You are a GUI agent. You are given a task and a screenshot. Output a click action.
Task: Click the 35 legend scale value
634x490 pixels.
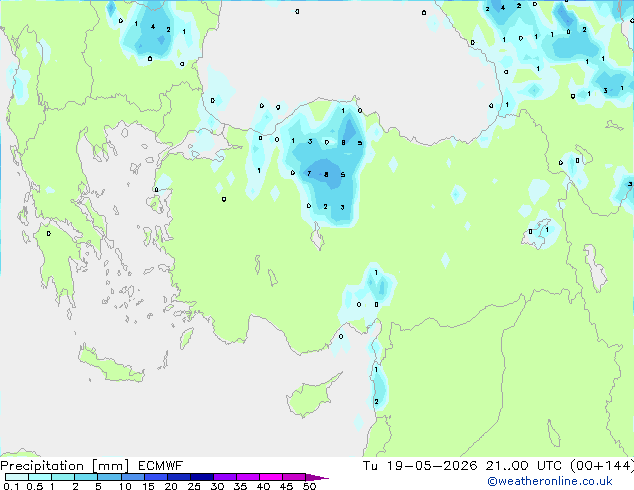[240, 486]
